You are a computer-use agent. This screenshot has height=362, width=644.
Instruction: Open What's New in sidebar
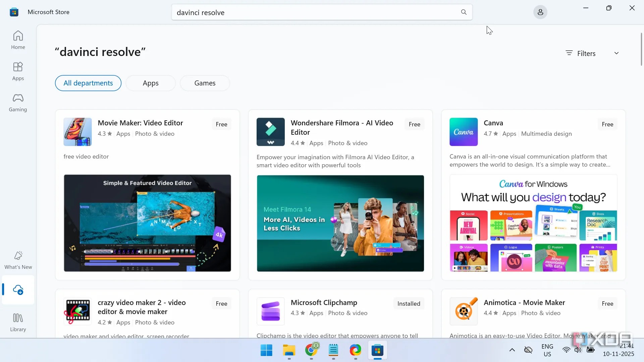(x=18, y=260)
